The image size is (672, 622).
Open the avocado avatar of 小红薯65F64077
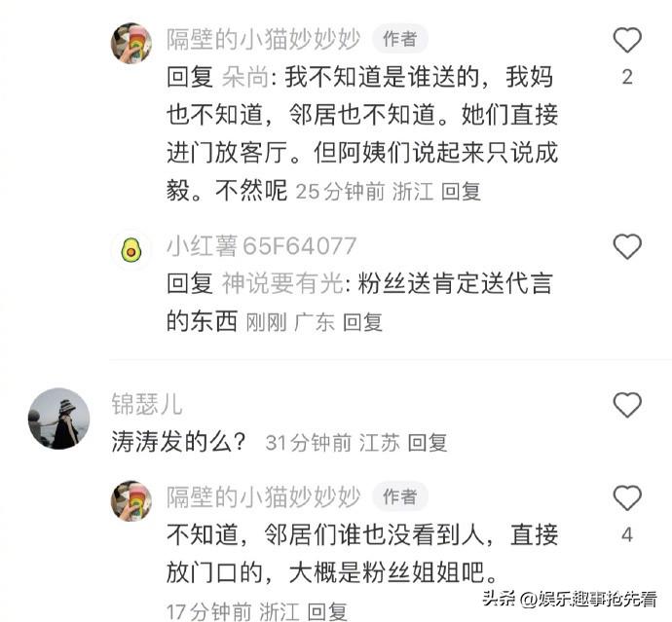131,250
